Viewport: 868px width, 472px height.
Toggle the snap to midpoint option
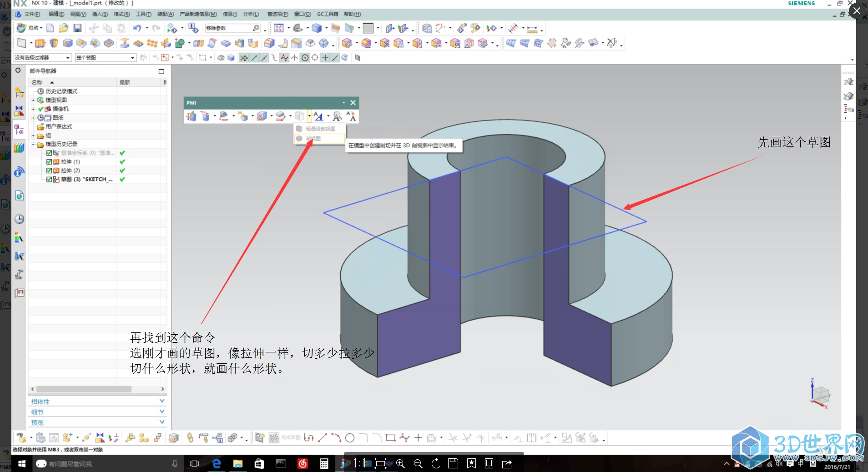pos(264,58)
